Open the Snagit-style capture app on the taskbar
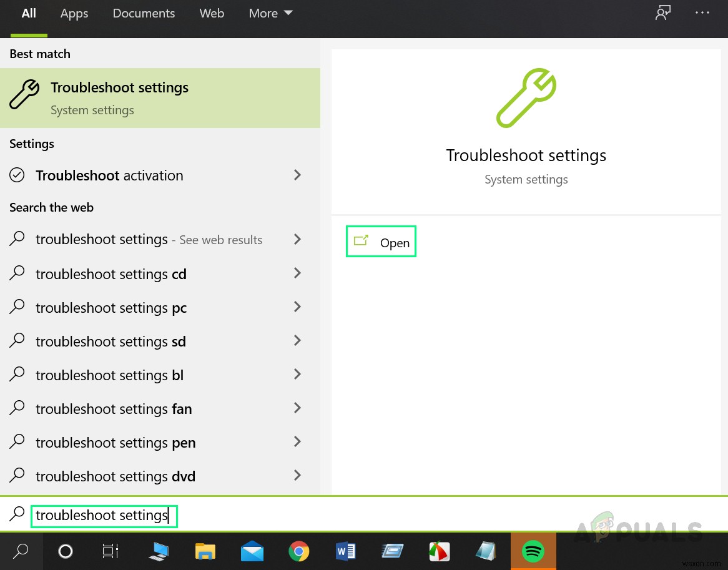Image resolution: width=728 pixels, height=570 pixels. [439, 551]
